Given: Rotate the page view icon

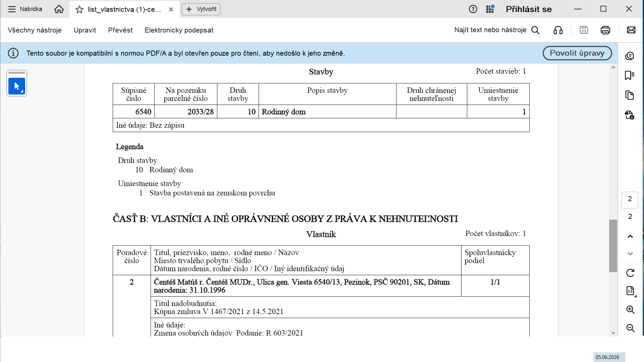Looking at the screenshot, I should tap(630, 273).
